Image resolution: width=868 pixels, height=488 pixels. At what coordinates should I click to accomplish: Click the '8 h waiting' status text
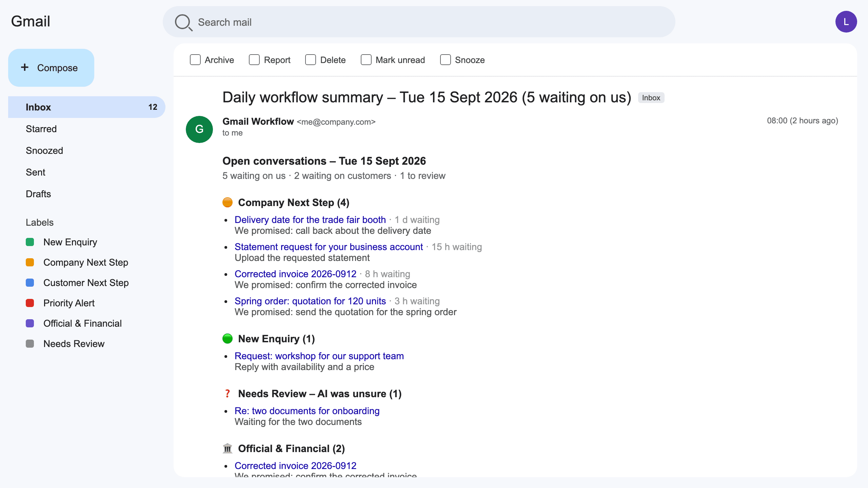[x=388, y=274]
